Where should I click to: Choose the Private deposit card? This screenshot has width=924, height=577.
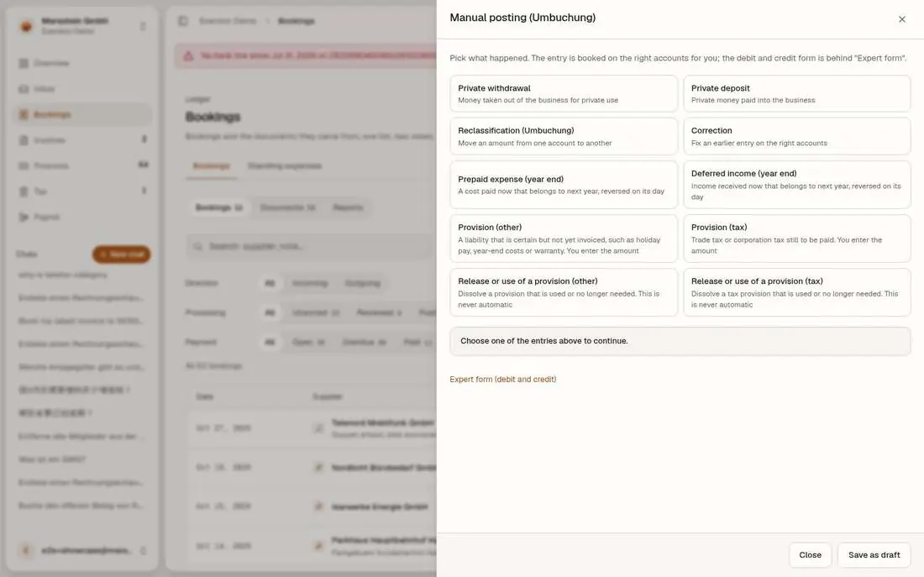coord(796,94)
